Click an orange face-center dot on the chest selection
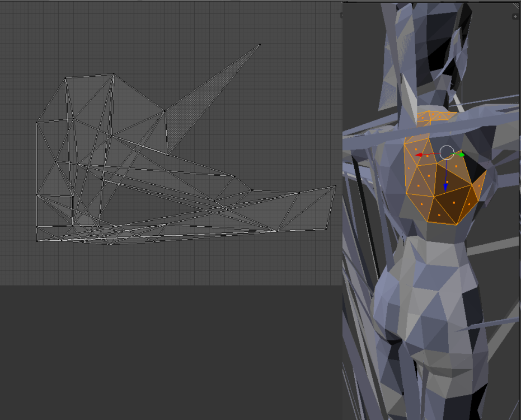The height and width of the screenshot is (420, 521). [428, 175]
